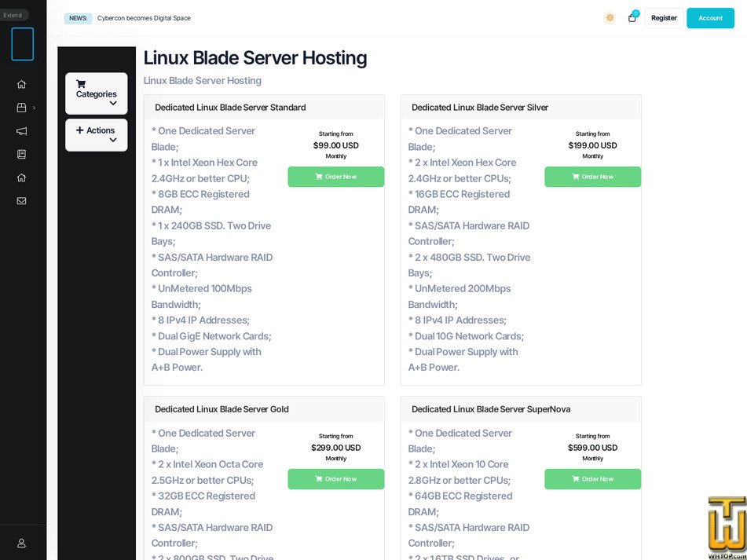The width and height of the screenshot is (747, 560).
Task: Click the Register button
Action: (664, 17)
